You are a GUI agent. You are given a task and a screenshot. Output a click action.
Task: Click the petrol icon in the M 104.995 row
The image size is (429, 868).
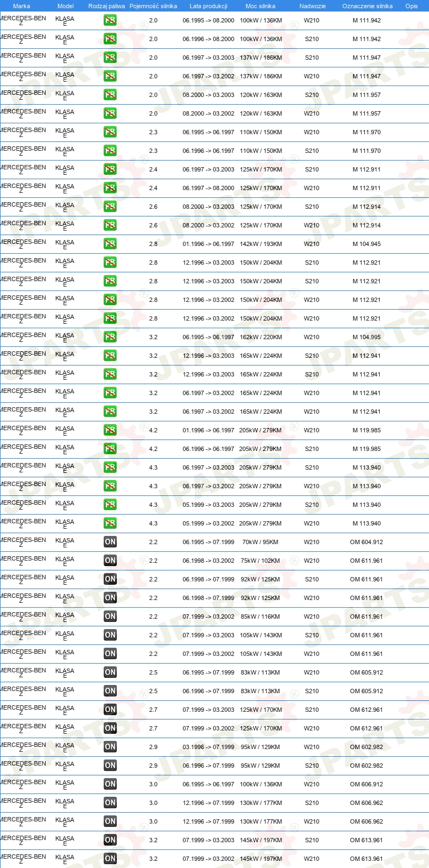(110, 337)
